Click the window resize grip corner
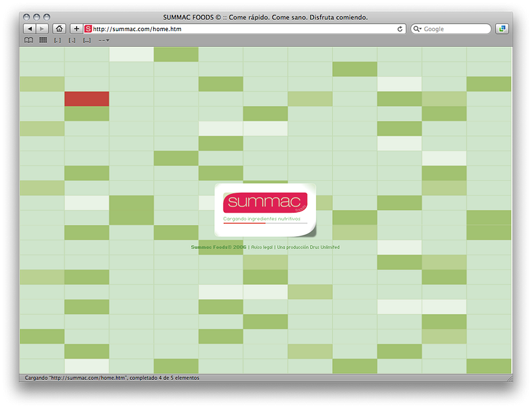This screenshot has height=408, width=532. click(x=509, y=378)
